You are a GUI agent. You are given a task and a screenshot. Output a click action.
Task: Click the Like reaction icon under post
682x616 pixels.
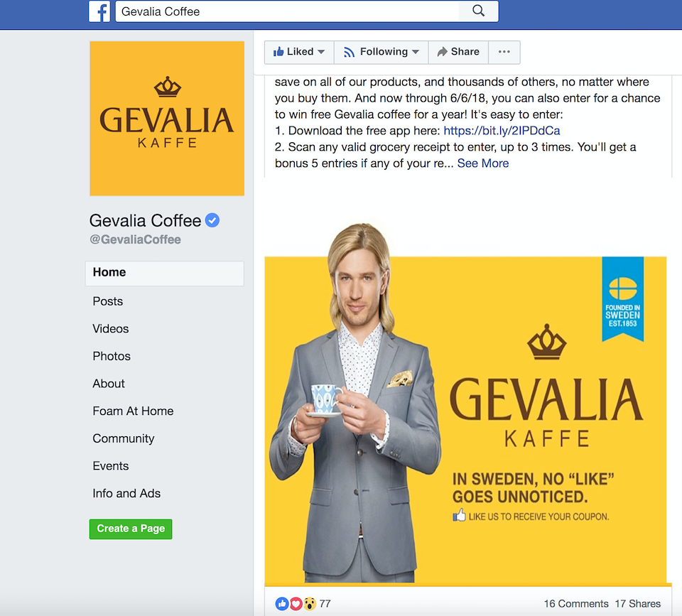282,603
